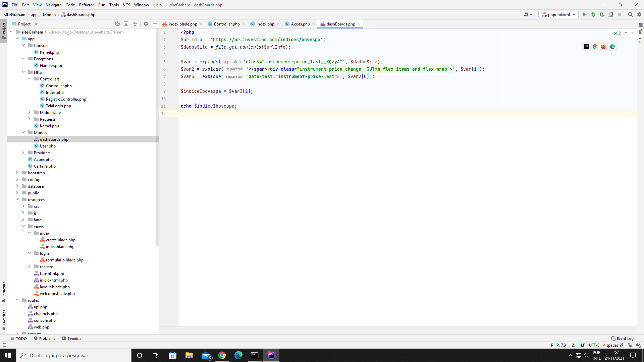Run the phpunit.xml configuration
The image size is (644, 362).
(x=585, y=14)
